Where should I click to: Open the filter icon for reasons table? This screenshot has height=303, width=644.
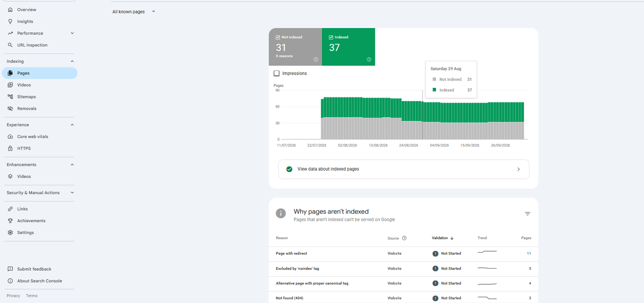(x=528, y=214)
